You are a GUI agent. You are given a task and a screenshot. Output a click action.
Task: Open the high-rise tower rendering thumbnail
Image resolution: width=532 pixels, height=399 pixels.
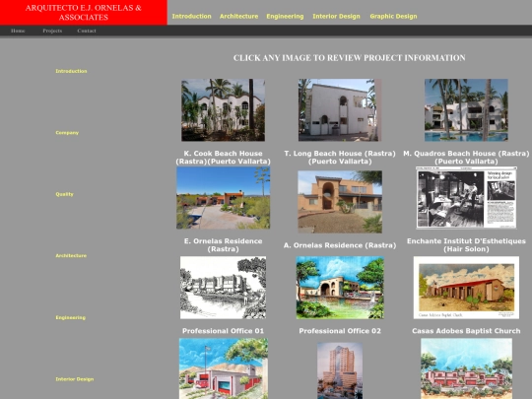(340, 370)
